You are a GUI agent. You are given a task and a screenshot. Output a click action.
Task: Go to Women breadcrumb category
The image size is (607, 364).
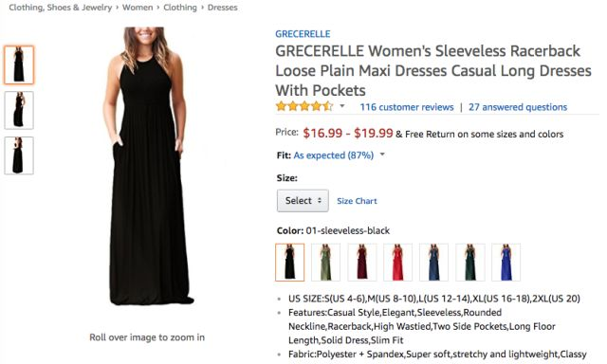[138, 8]
